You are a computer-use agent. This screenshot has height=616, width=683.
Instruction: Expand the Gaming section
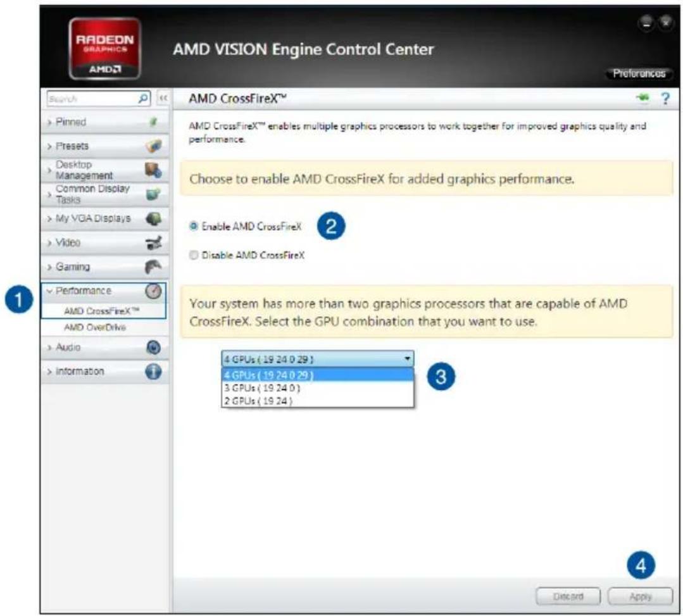pos(104,267)
